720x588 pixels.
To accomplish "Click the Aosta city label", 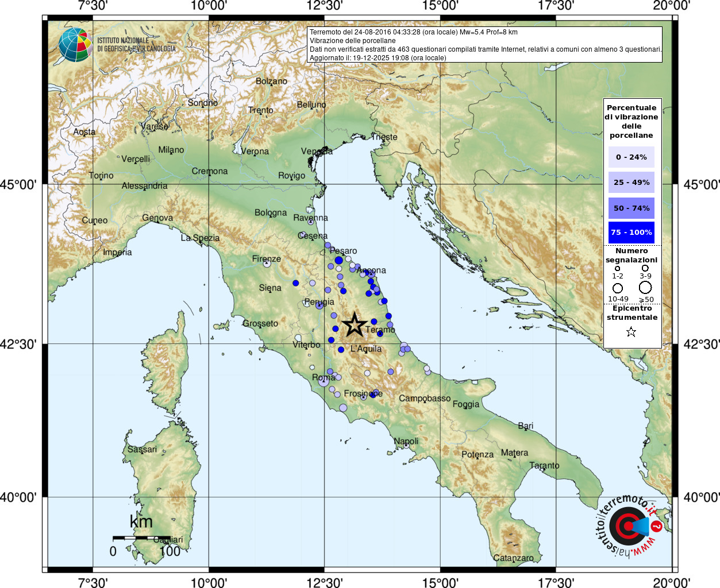I will [x=84, y=132].
